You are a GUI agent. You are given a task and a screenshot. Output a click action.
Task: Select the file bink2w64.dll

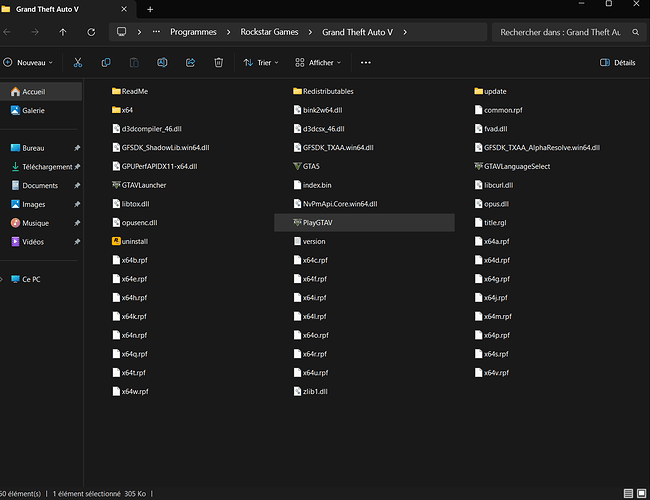tap(318, 110)
